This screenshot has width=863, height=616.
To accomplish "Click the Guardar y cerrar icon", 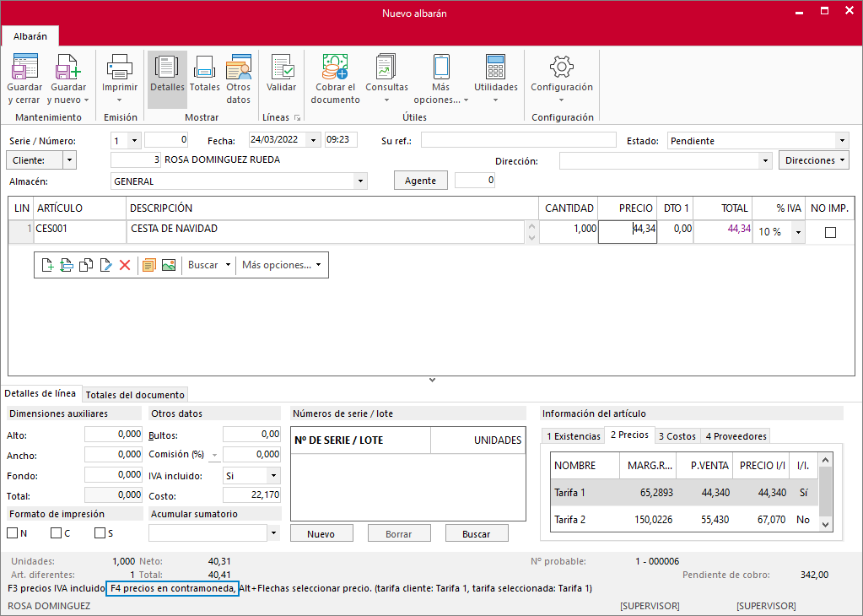I will click(x=24, y=67).
